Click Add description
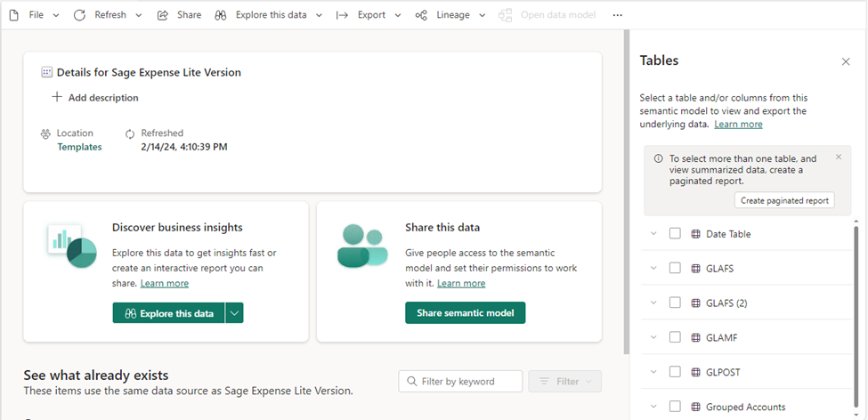Image resolution: width=868 pixels, height=420 pixels. tap(95, 98)
